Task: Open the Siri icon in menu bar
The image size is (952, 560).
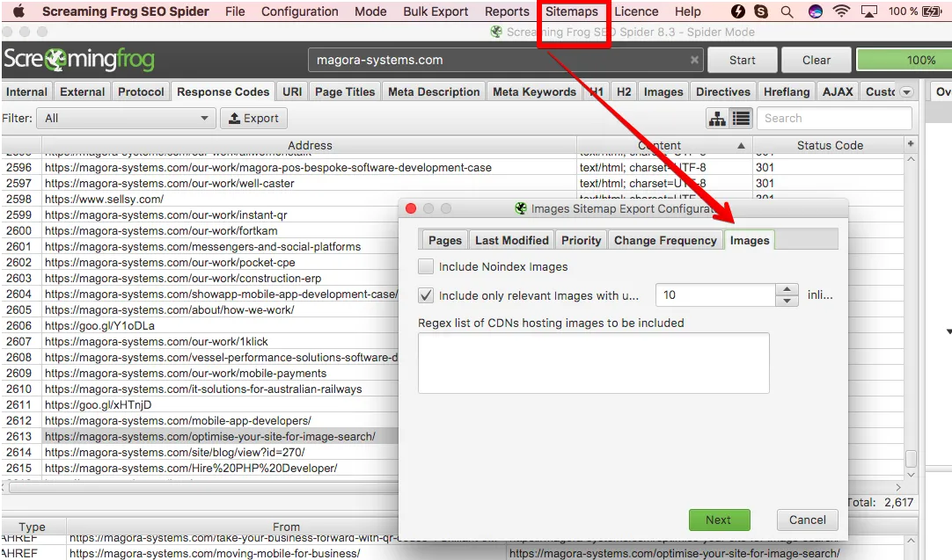Action: coord(816,11)
